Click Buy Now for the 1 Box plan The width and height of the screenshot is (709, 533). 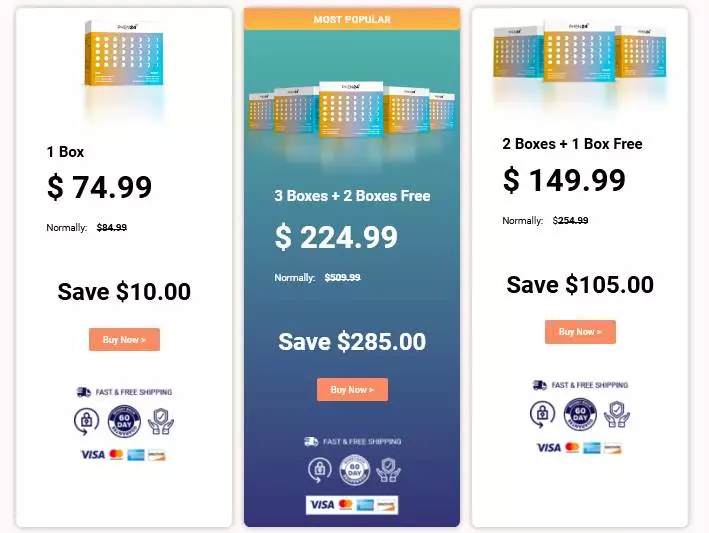[124, 340]
